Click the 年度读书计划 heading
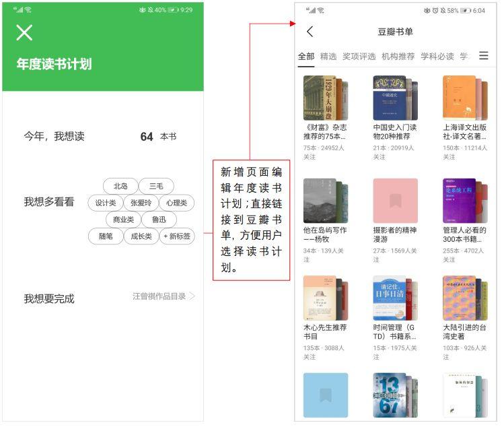This screenshot has height=427, width=504. pyautogui.click(x=54, y=64)
